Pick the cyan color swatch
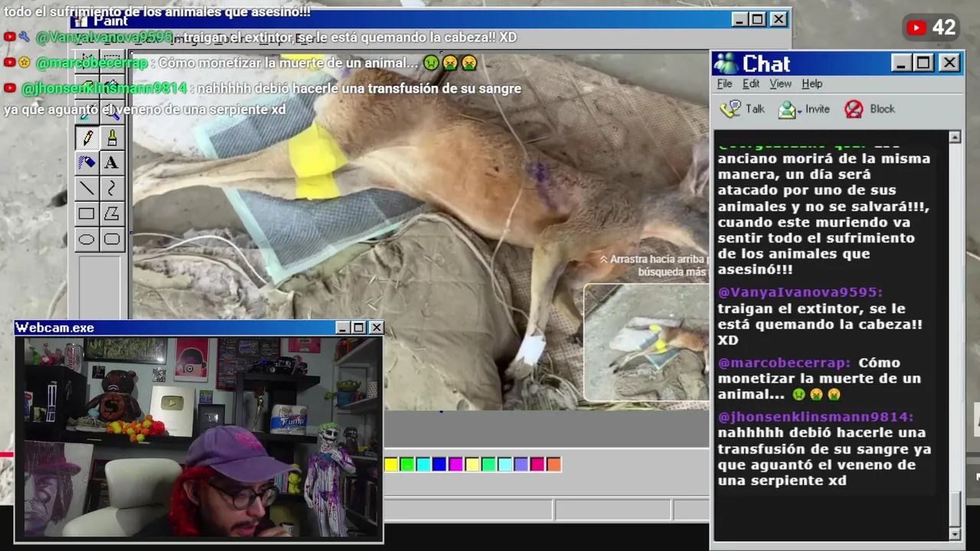 (x=423, y=464)
